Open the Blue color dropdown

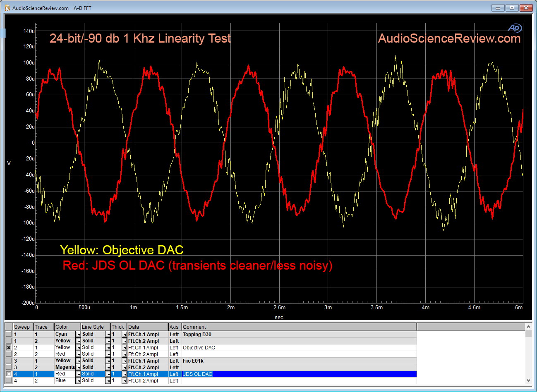(78, 381)
